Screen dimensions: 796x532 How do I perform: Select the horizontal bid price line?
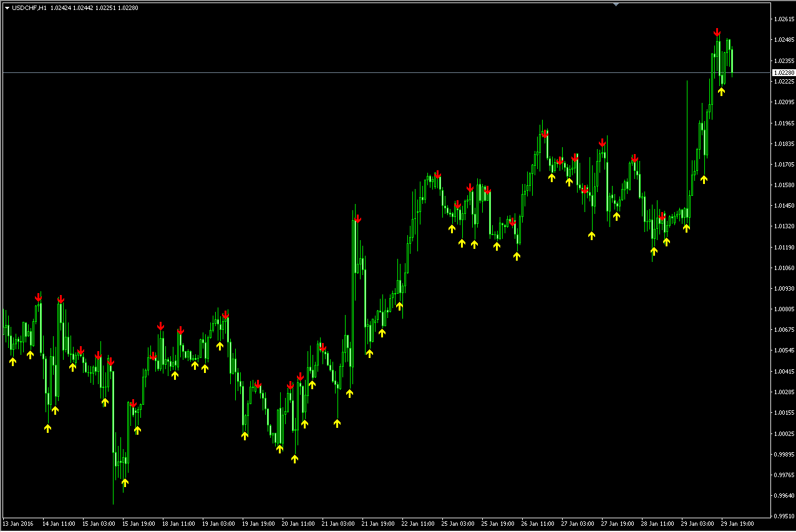386,73
